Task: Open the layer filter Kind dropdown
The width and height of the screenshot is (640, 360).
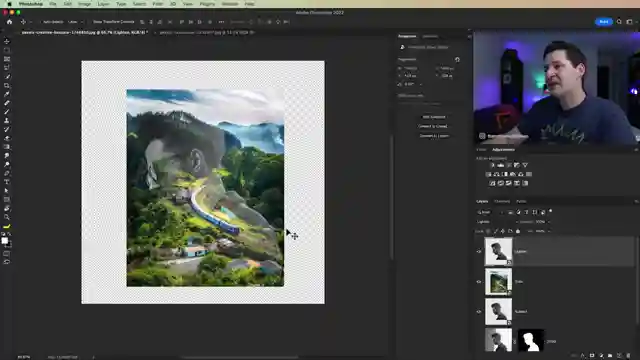Action: click(x=490, y=212)
